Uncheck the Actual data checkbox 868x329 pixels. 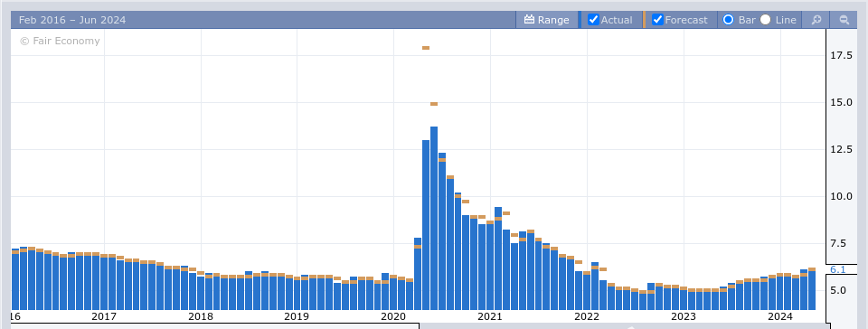point(593,20)
